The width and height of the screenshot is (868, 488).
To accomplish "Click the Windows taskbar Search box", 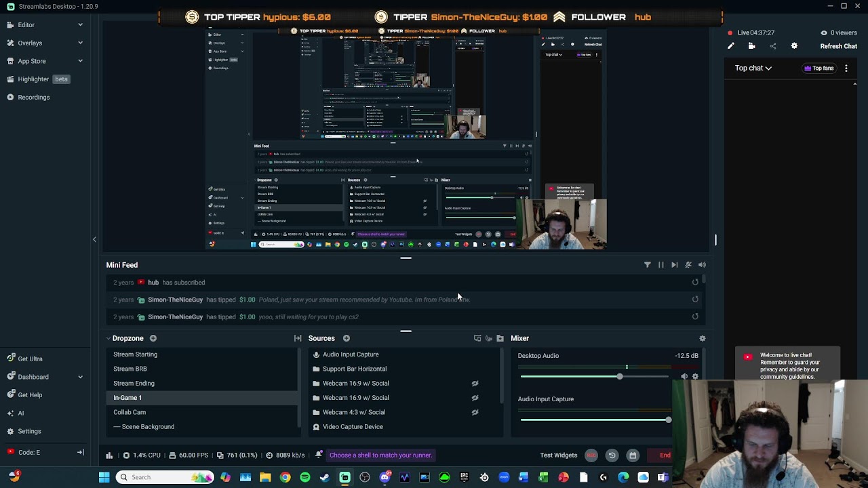I will 163,477.
